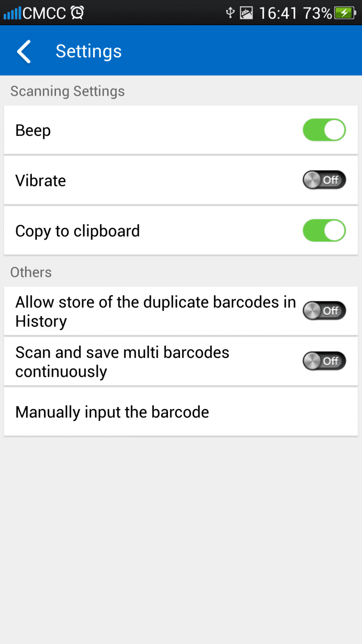Tap the alarm clock status icon
This screenshot has width=362, height=644.
77,13
